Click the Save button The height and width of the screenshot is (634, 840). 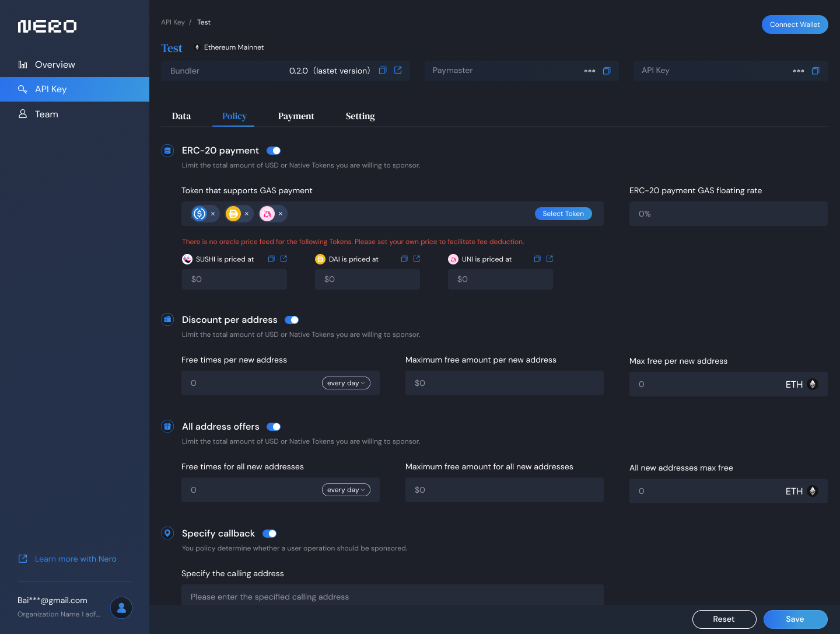pyautogui.click(x=796, y=619)
